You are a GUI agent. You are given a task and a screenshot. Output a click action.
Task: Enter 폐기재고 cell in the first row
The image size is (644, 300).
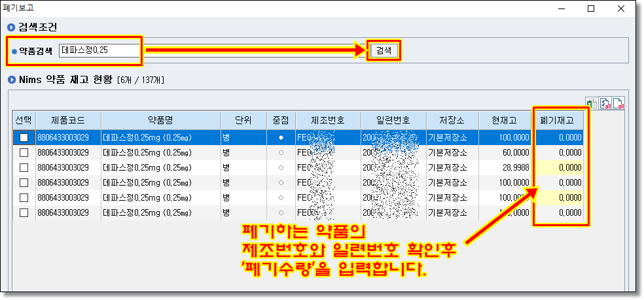560,138
